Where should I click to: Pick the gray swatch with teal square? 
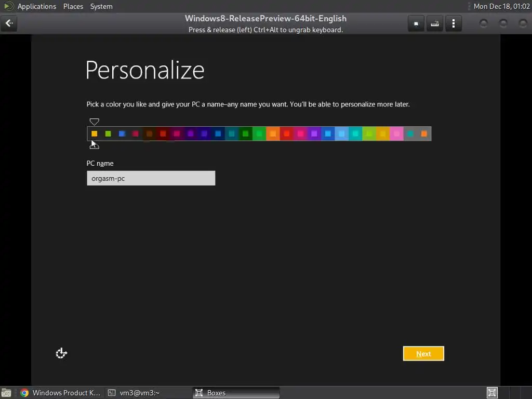click(x=410, y=134)
